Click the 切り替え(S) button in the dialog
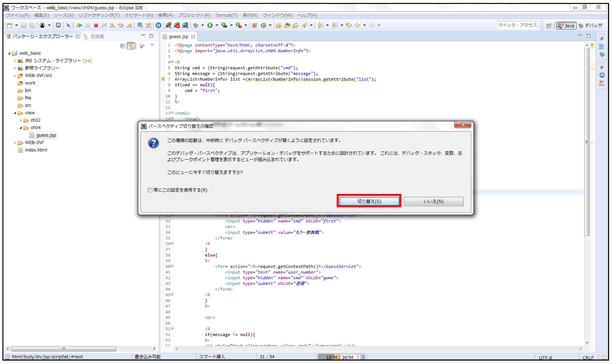 coord(369,201)
